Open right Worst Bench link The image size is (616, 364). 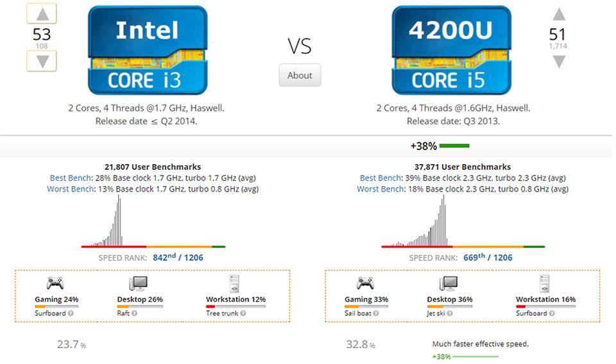(x=381, y=188)
